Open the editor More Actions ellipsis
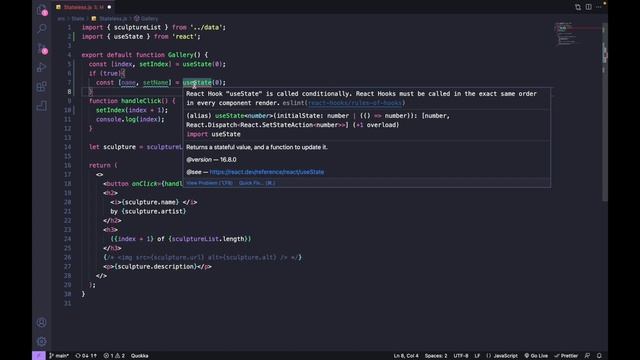 (599, 7)
